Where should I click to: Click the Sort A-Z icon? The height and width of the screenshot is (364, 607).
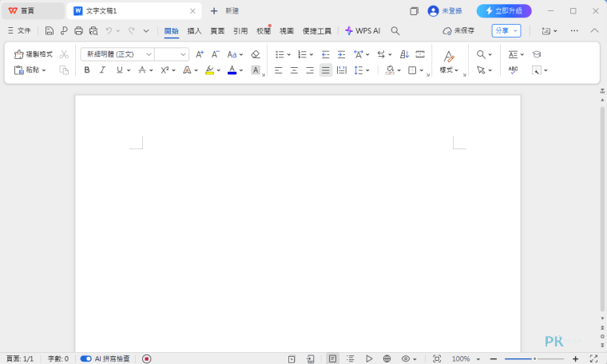[x=404, y=54]
